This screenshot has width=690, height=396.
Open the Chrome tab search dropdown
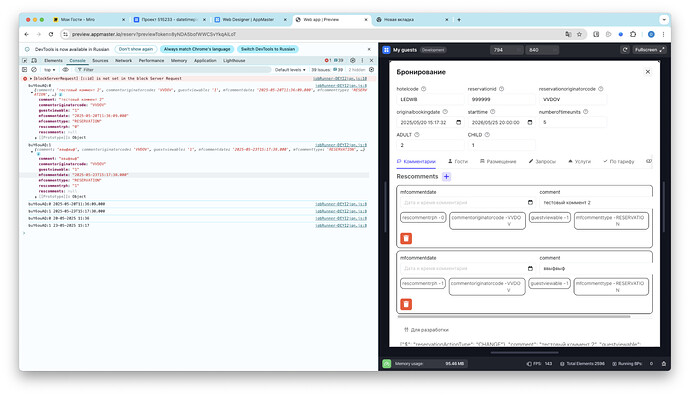pos(664,19)
